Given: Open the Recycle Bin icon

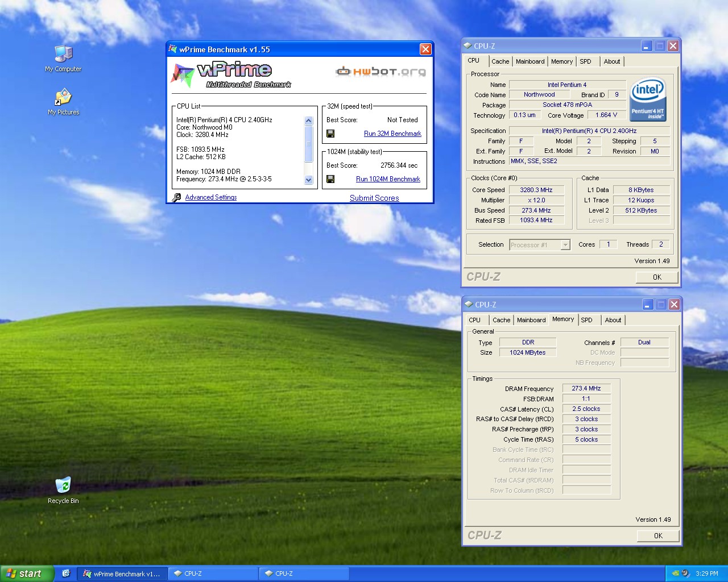Looking at the screenshot, I should pos(63,490).
